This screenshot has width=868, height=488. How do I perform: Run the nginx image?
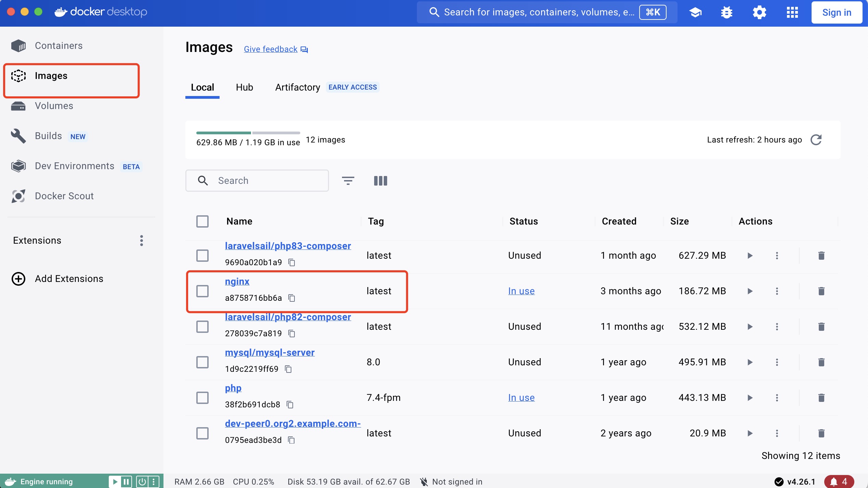click(750, 291)
